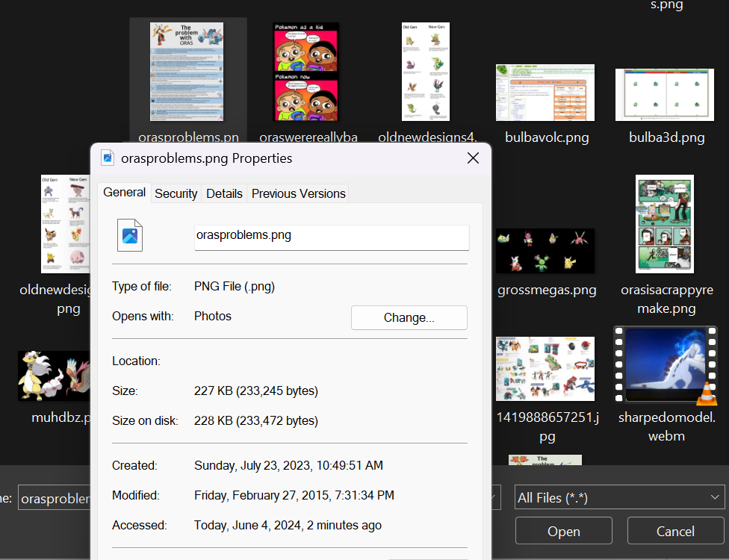729x560 pixels.
Task: Click the large PNG file icon in General tab
Action: (x=130, y=235)
